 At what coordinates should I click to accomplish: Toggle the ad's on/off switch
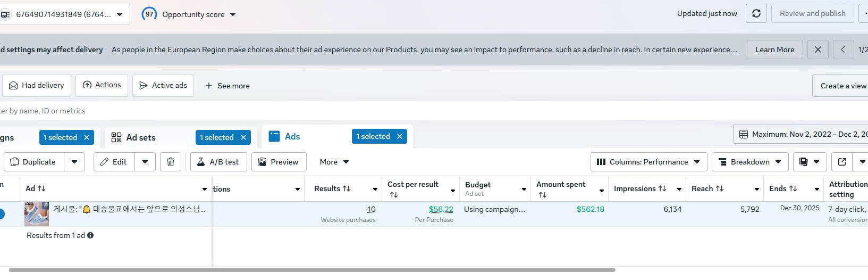click(2, 214)
